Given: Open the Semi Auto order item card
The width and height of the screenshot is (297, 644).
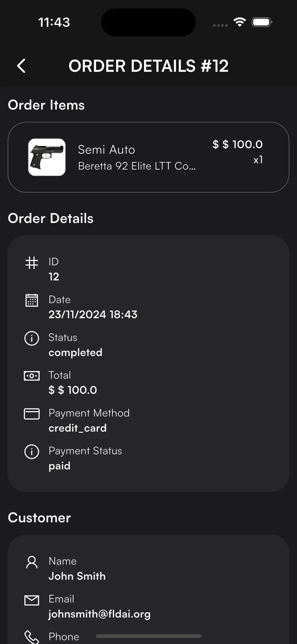Looking at the screenshot, I should point(148,157).
